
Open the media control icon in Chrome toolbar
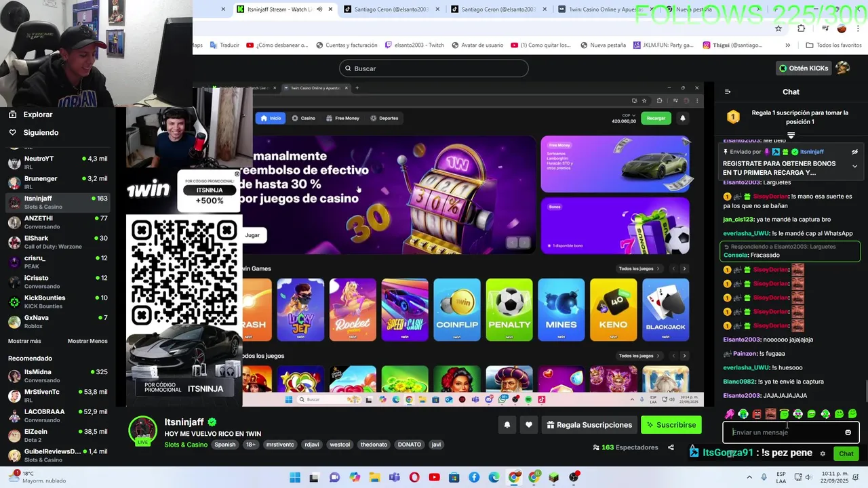(825, 28)
